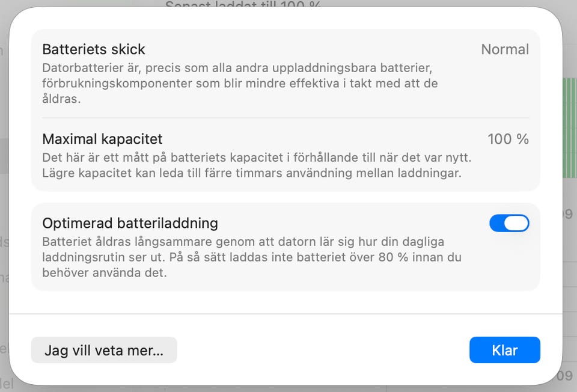
Task: Click the dimmed sidebar behind the dialog
Action: pos(4,156)
